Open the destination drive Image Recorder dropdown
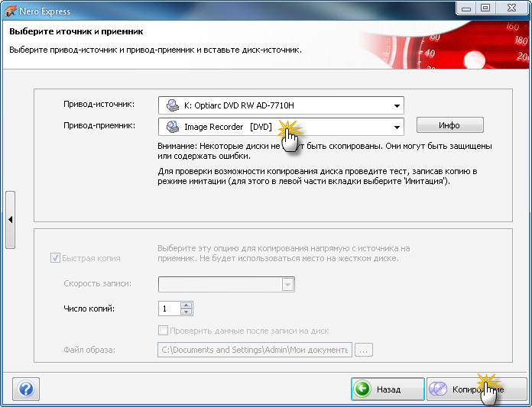 (281, 127)
